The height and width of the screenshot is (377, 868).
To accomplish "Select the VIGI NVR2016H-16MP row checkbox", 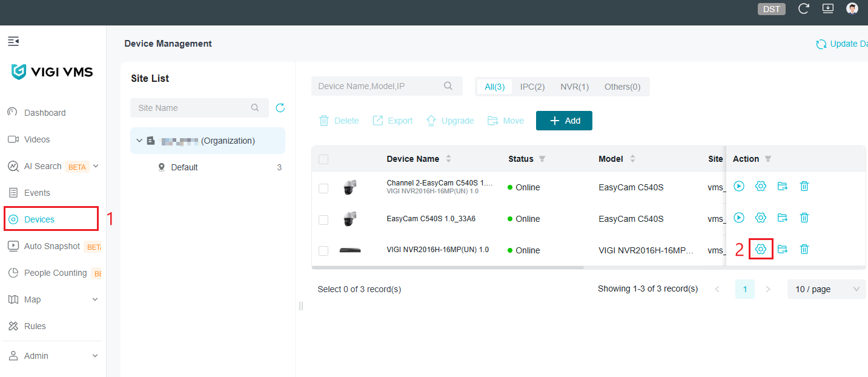I will [x=323, y=251].
